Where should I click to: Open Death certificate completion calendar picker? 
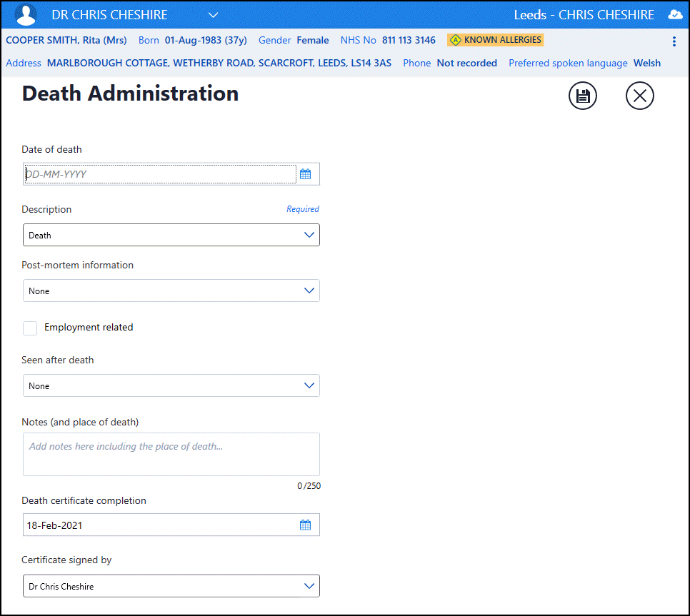click(x=305, y=525)
